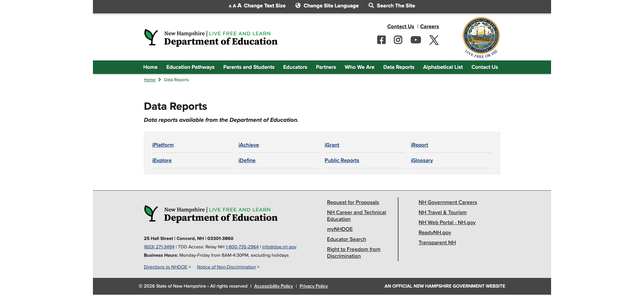Open the Instagram icon in header
The height and width of the screenshot is (295, 644).
click(398, 40)
